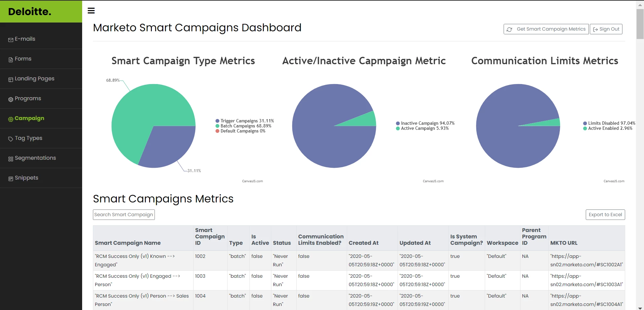
Task: Click the Tag Types tag icon
Action: click(11, 139)
